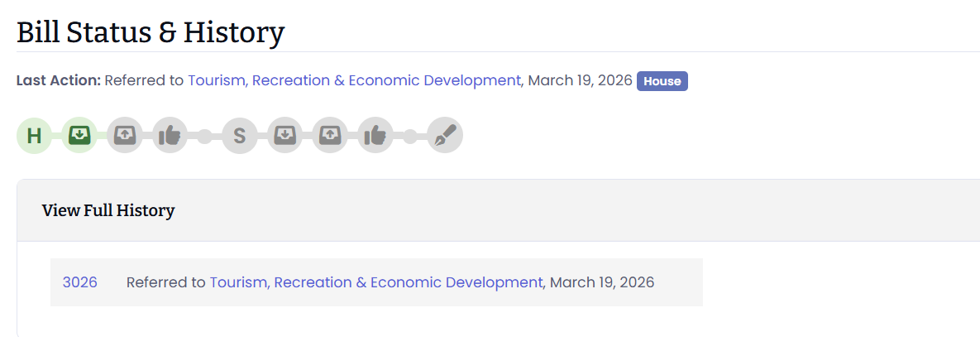
Task: Click the second gray thumbs-up icon near the pen
Action: click(x=375, y=135)
